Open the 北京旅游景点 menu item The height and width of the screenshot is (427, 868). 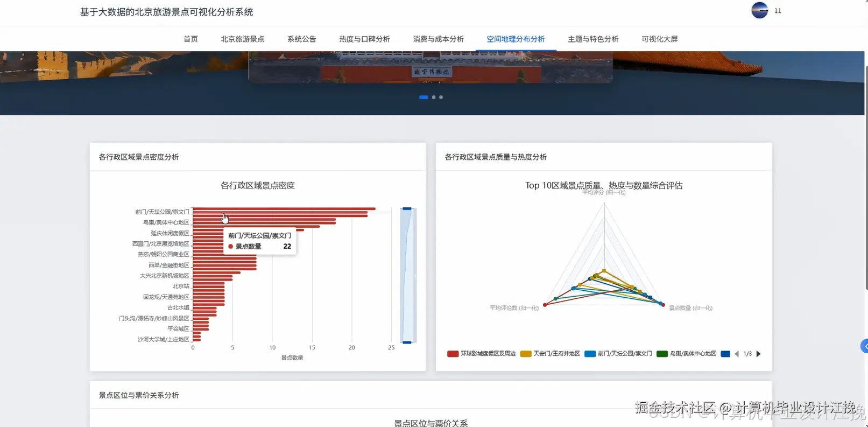[242, 39]
